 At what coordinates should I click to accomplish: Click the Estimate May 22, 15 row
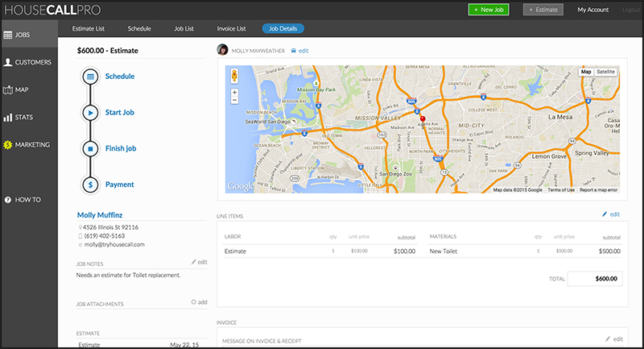138,344
